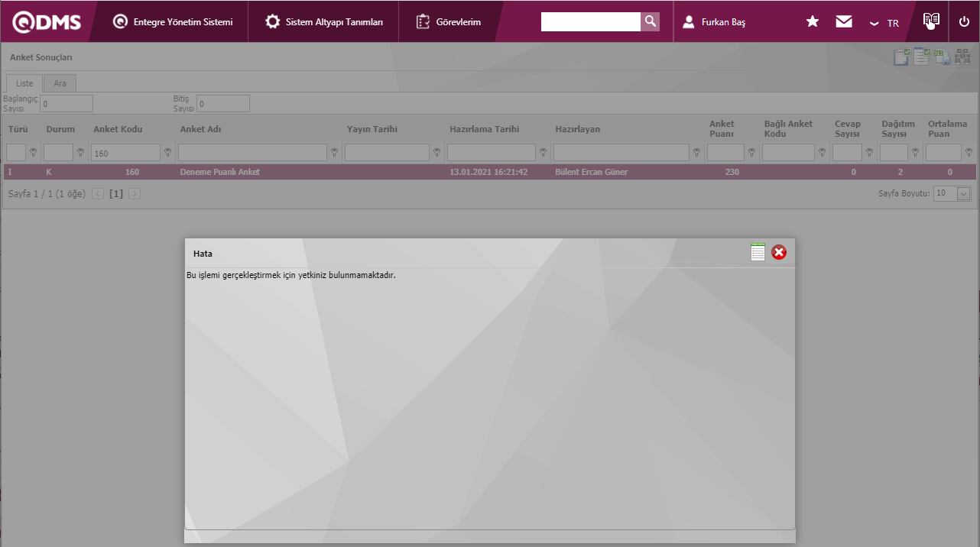Open favorites with the star icon
The width and height of the screenshot is (980, 547).
click(813, 22)
